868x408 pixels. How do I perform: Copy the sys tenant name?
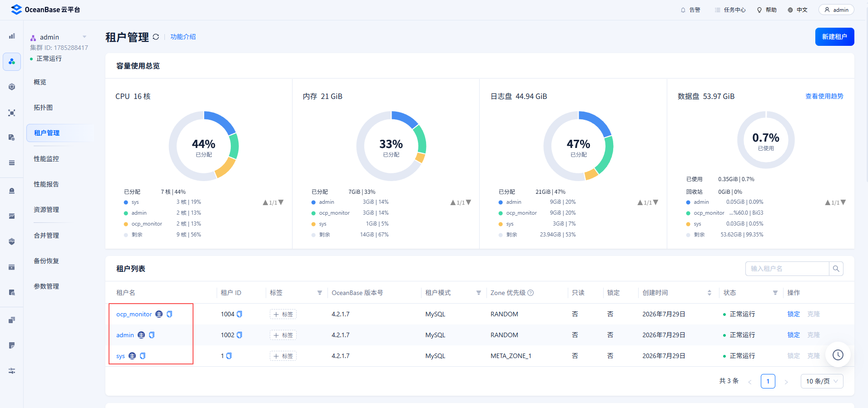(143, 356)
